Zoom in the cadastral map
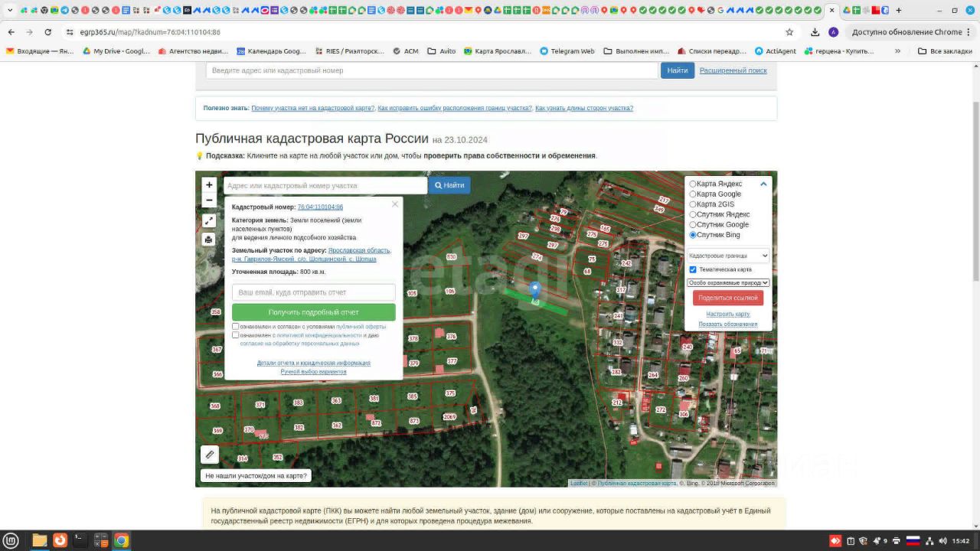Image resolution: width=980 pixels, height=551 pixels. pos(209,185)
